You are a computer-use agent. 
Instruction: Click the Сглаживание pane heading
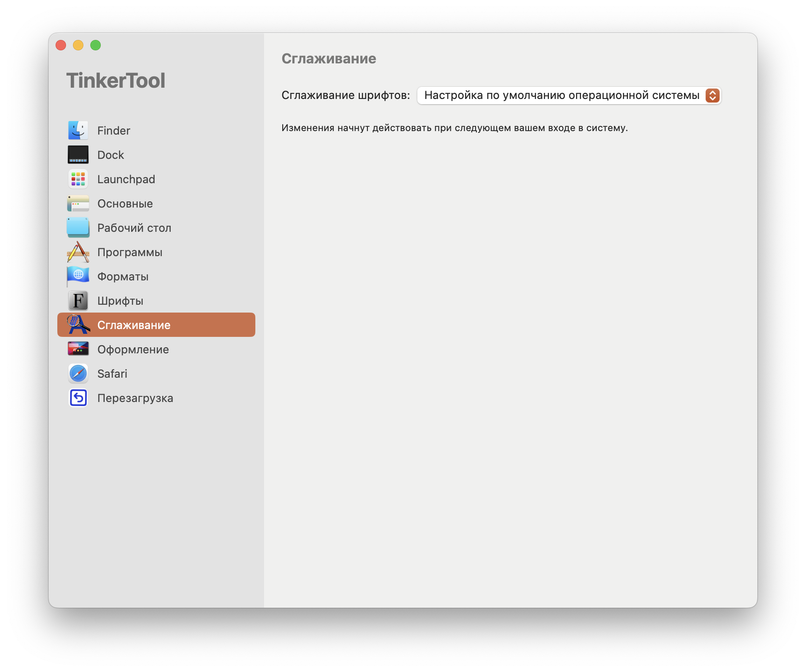click(329, 59)
